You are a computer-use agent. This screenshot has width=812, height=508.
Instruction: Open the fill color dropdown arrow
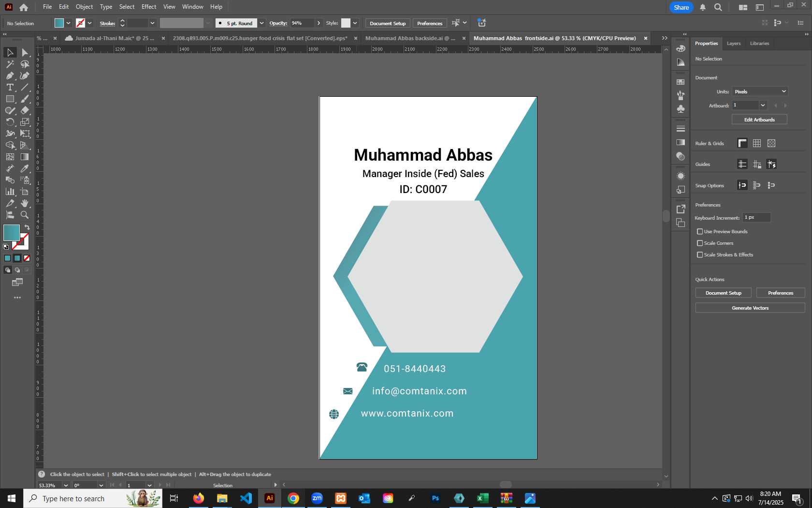[x=69, y=23]
